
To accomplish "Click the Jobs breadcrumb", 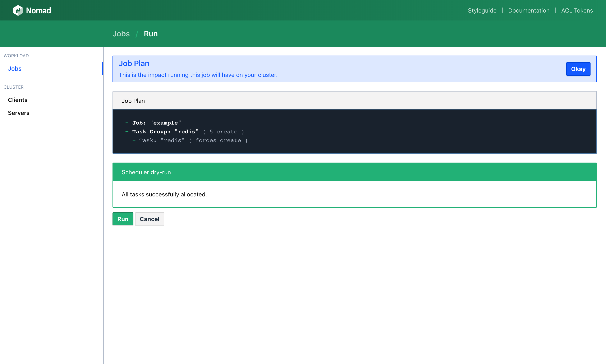I will pyautogui.click(x=121, y=34).
